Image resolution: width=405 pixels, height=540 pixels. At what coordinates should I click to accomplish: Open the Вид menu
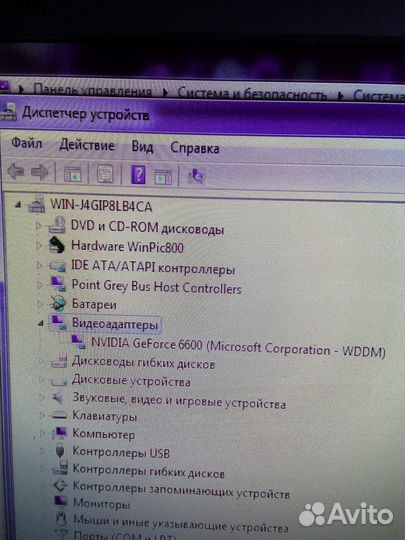click(142, 147)
